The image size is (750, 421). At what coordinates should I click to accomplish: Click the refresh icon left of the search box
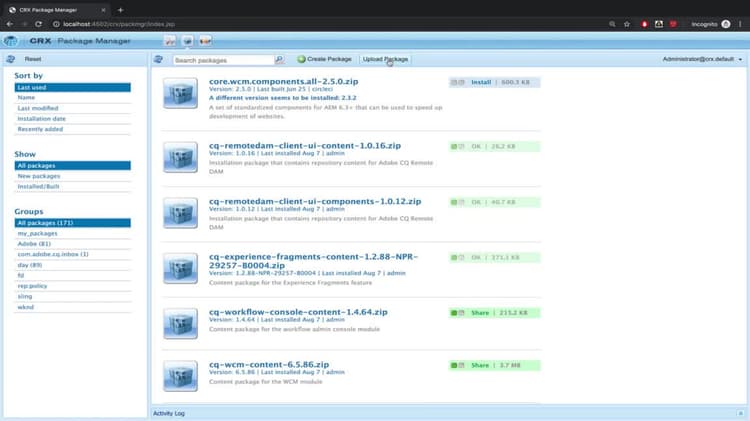click(158, 59)
